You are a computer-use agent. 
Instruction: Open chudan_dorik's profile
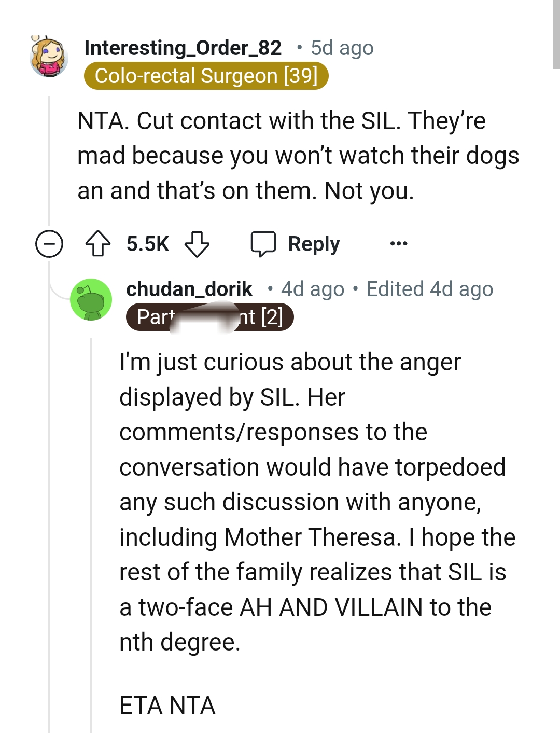tap(189, 289)
